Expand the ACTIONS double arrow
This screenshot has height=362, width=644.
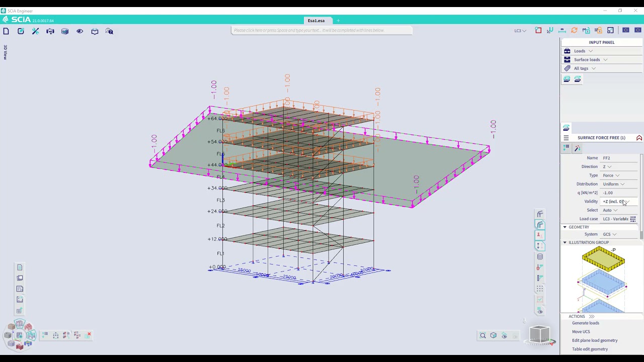pyautogui.click(x=592, y=316)
